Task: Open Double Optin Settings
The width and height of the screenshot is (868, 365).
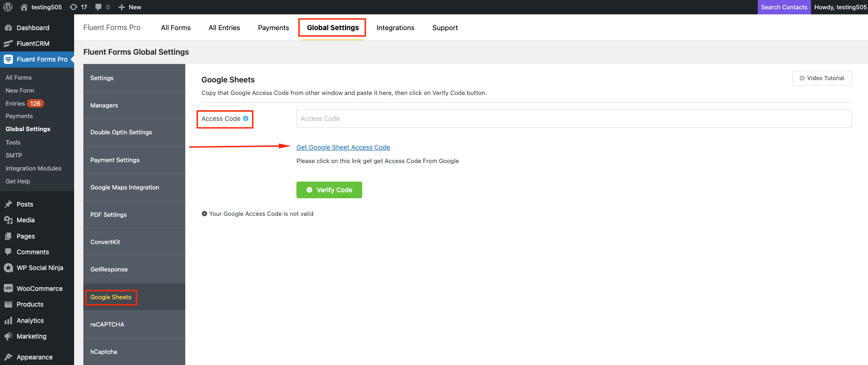Action: click(x=134, y=132)
